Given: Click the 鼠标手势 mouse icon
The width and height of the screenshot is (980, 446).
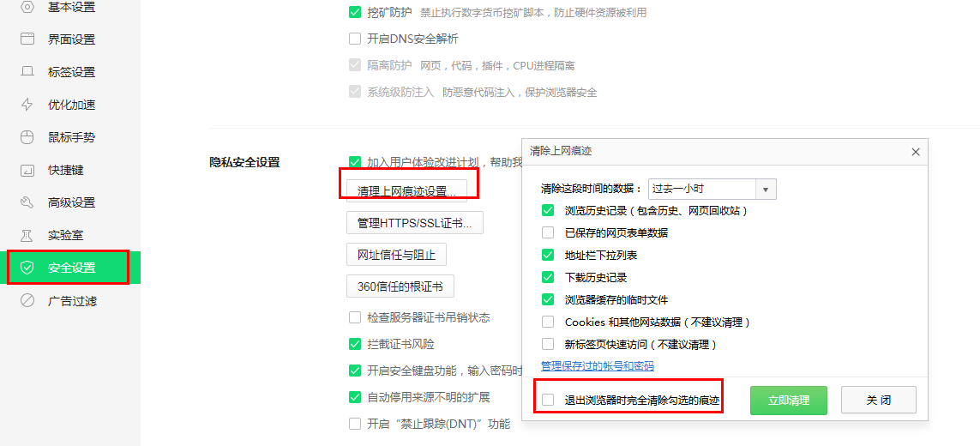Looking at the screenshot, I should (27, 137).
